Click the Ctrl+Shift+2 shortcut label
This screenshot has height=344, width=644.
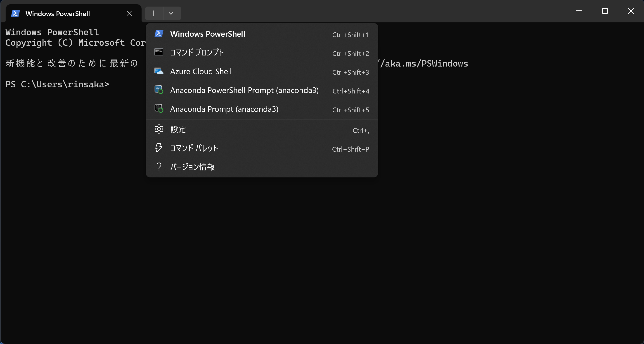[350, 54]
